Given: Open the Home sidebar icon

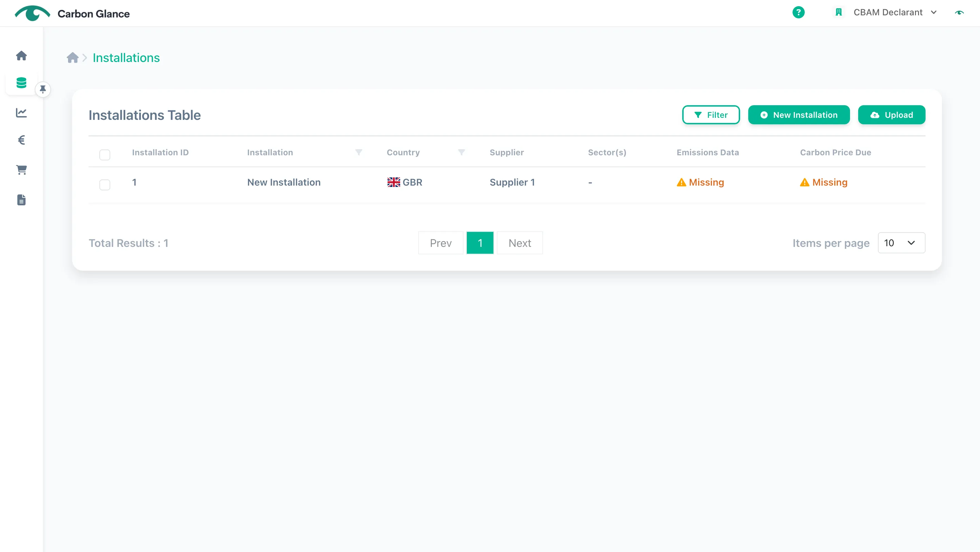Looking at the screenshot, I should pyautogui.click(x=21, y=56).
